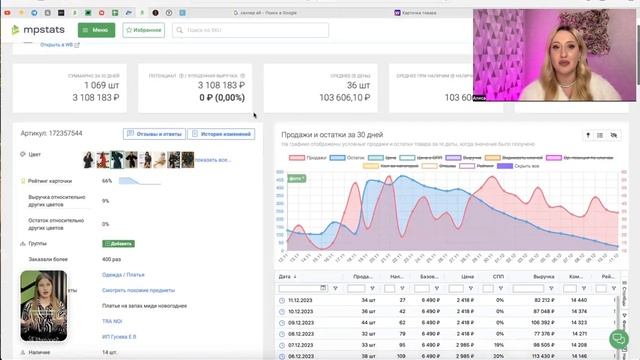Toggle the Выручка series in chart legend

(x=463, y=158)
